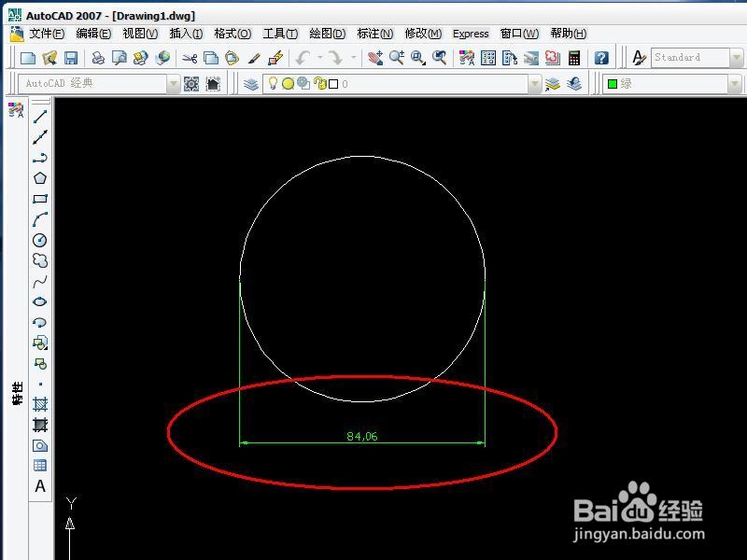Open Layer Properties Manager icon
747x560 pixels.
coord(251,84)
